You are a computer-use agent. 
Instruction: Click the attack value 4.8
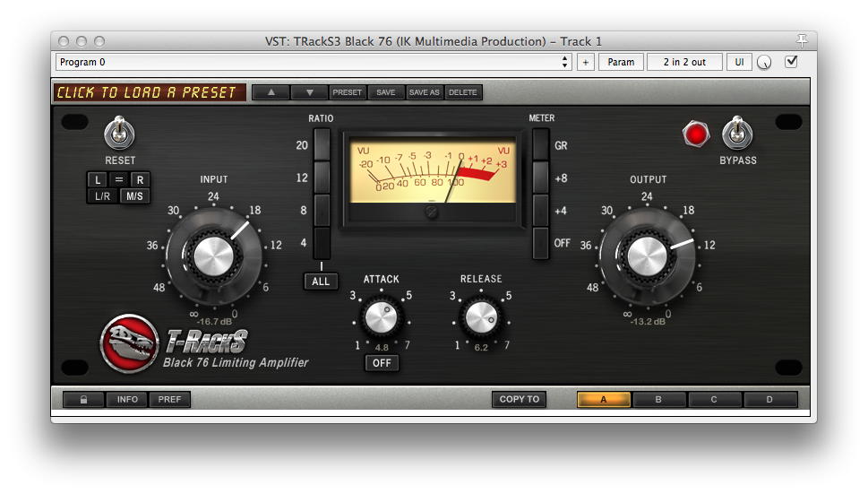[x=382, y=348]
